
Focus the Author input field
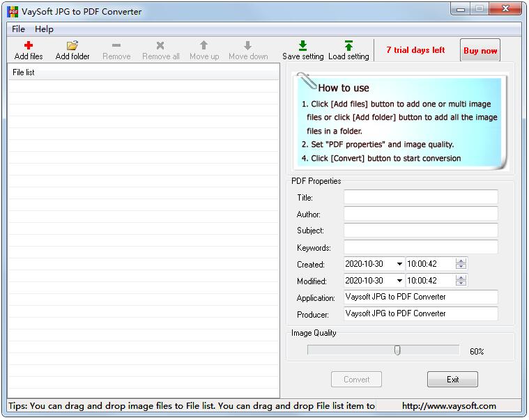421,214
